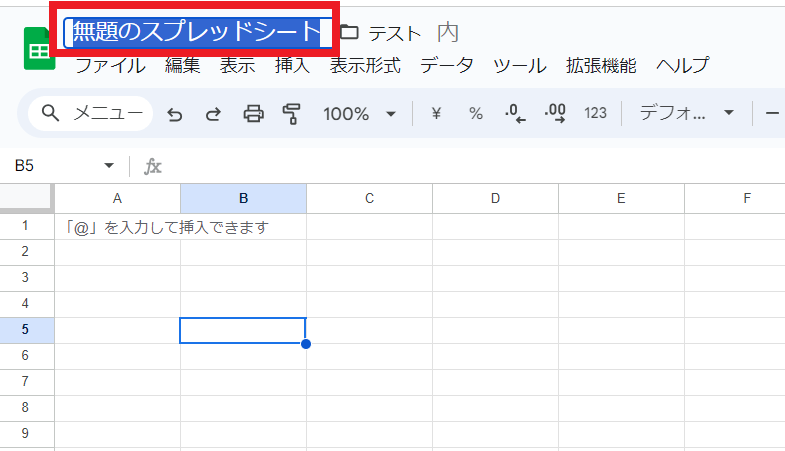Open the 123 number format menu
The image size is (785, 451).
[x=595, y=114]
